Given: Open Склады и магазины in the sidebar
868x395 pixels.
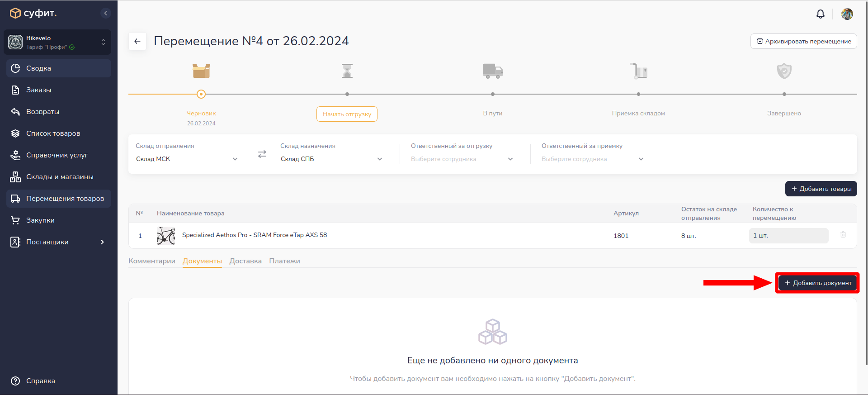Looking at the screenshot, I should [59, 177].
